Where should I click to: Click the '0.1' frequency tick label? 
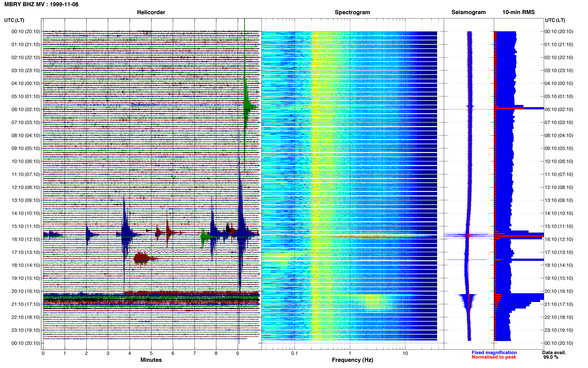point(295,353)
